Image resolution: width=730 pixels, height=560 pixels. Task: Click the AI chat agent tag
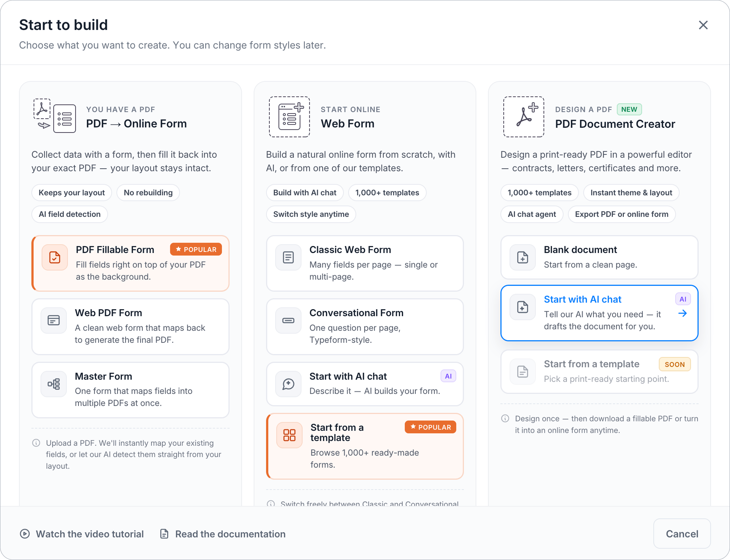tap(532, 214)
